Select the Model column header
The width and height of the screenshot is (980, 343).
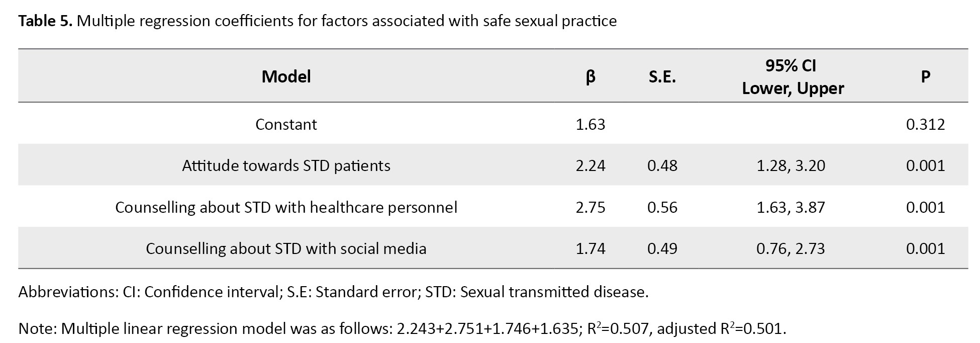[x=286, y=77]
